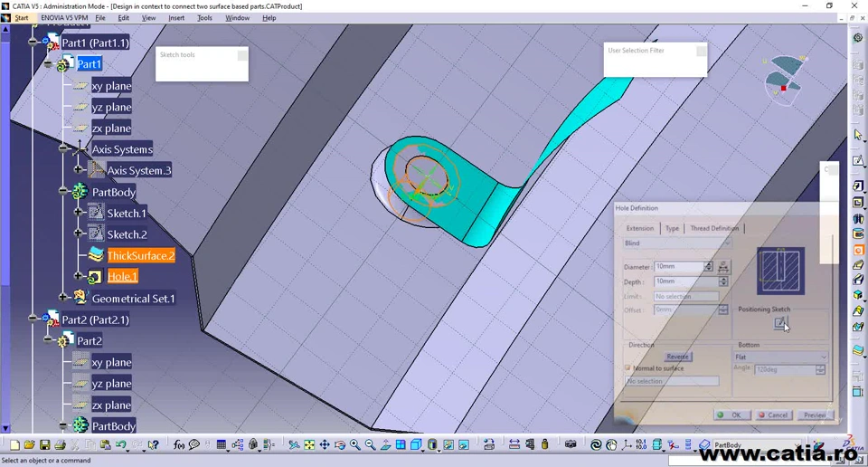The height and width of the screenshot is (467, 868).
Task: Click the Reverse direction button
Action: (677, 357)
